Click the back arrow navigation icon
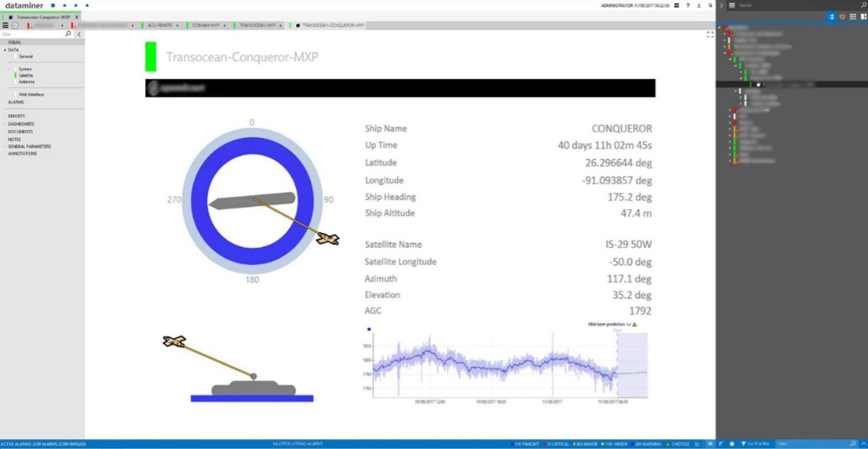Viewport: 868px width, 449px height. (15, 25)
